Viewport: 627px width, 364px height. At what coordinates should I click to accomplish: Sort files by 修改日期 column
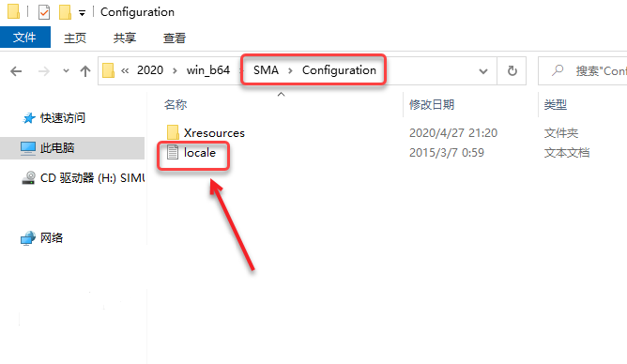click(432, 105)
